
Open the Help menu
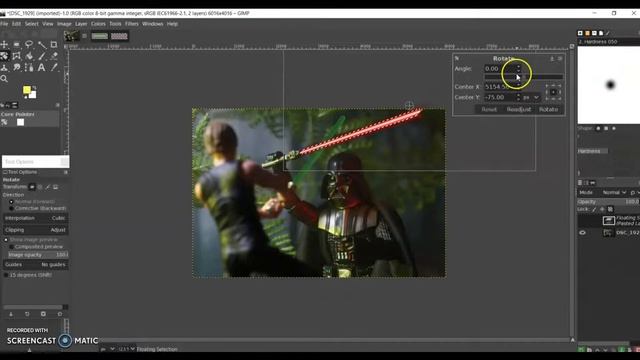[172, 24]
